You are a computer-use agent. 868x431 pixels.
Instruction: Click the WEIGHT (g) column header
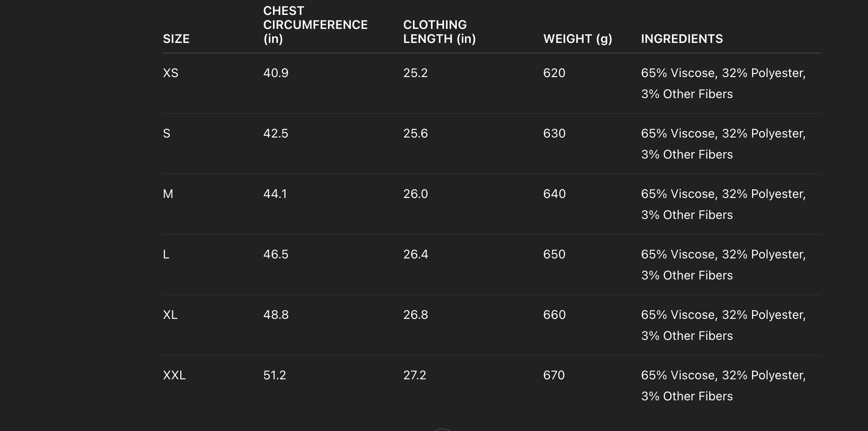[577, 39]
